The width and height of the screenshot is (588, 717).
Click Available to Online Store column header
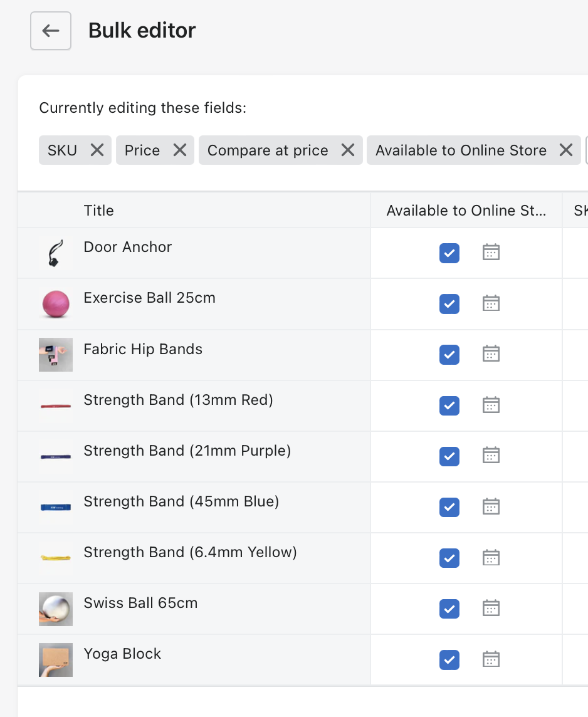coord(466,211)
